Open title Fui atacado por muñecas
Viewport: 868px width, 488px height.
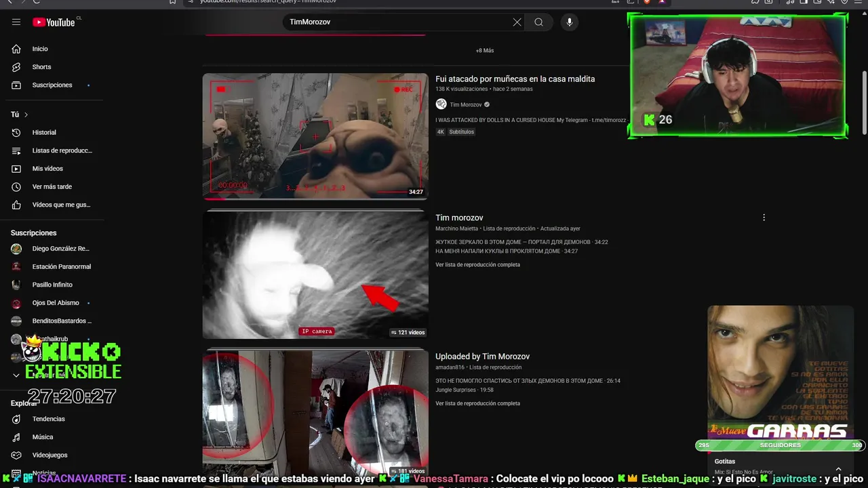(515, 79)
